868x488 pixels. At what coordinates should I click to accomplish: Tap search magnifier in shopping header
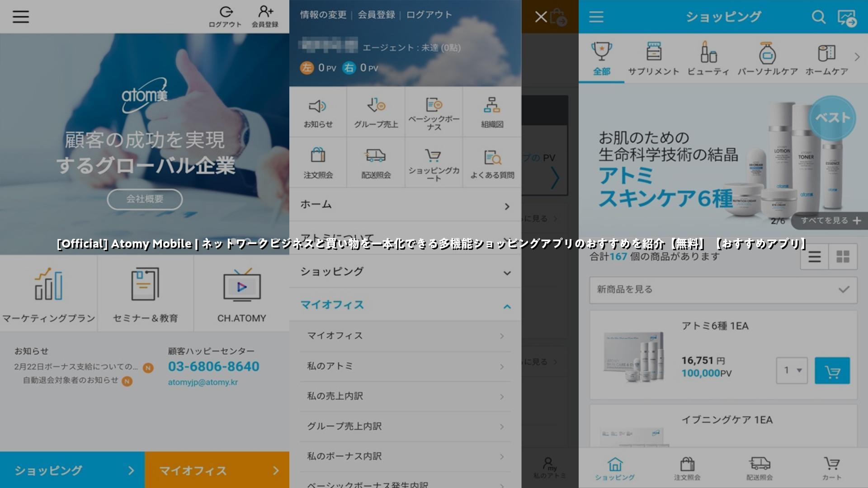coord(818,17)
